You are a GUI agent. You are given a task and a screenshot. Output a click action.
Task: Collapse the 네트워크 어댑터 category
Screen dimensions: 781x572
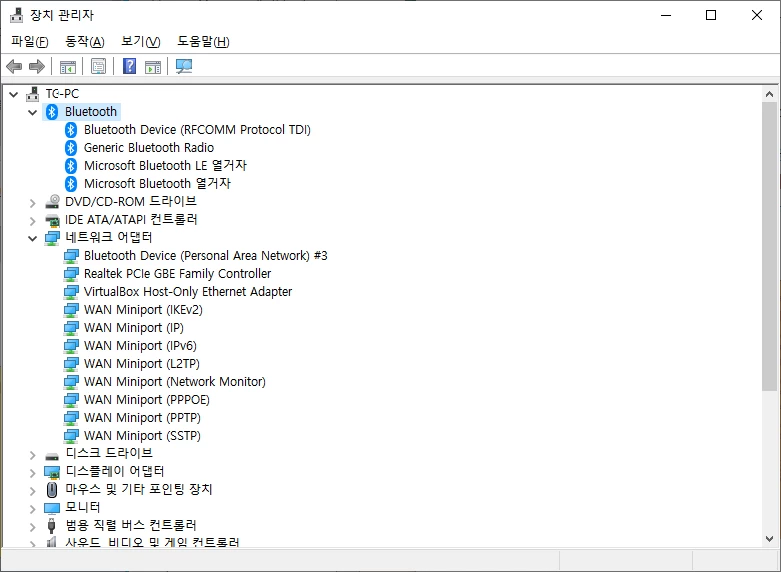click(33, 238)
